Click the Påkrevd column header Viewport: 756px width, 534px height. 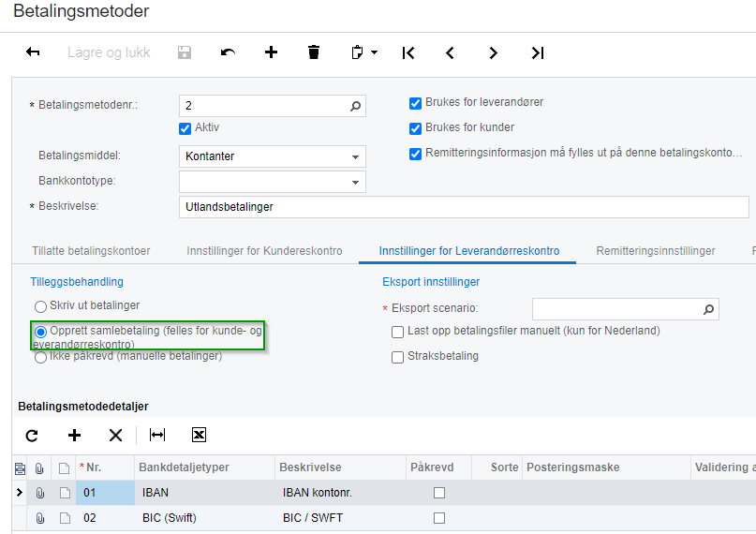click(438, 467)
